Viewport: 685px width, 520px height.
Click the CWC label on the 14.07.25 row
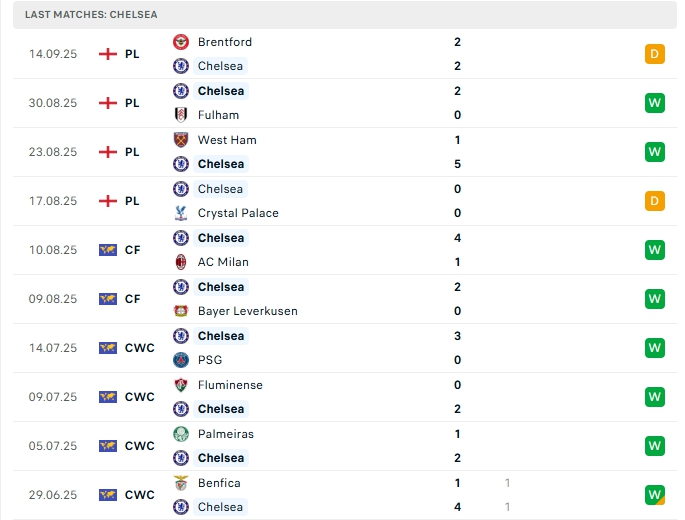pos(140,348)
